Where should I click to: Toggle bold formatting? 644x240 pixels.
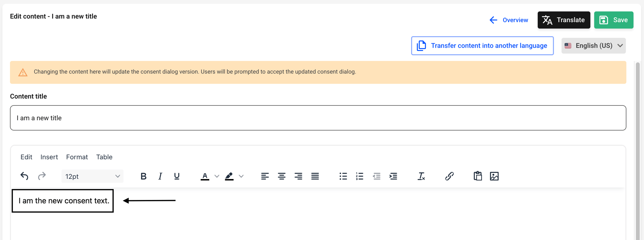(144, 176)
